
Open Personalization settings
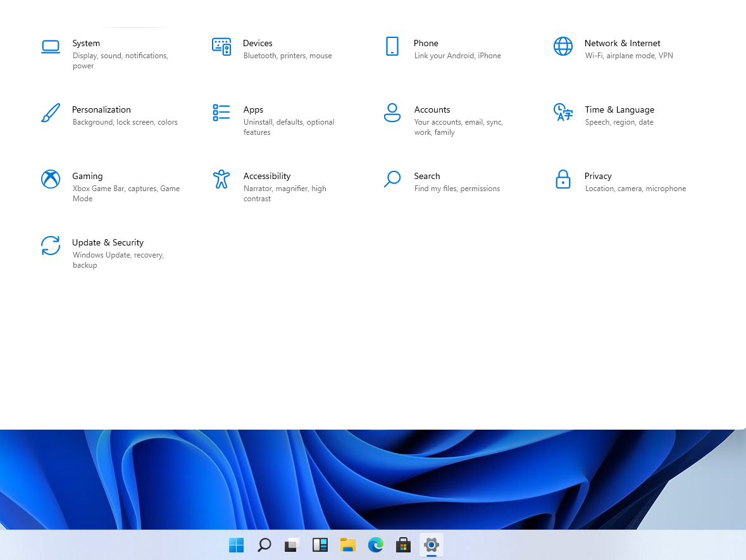click(x=101, y=109)
